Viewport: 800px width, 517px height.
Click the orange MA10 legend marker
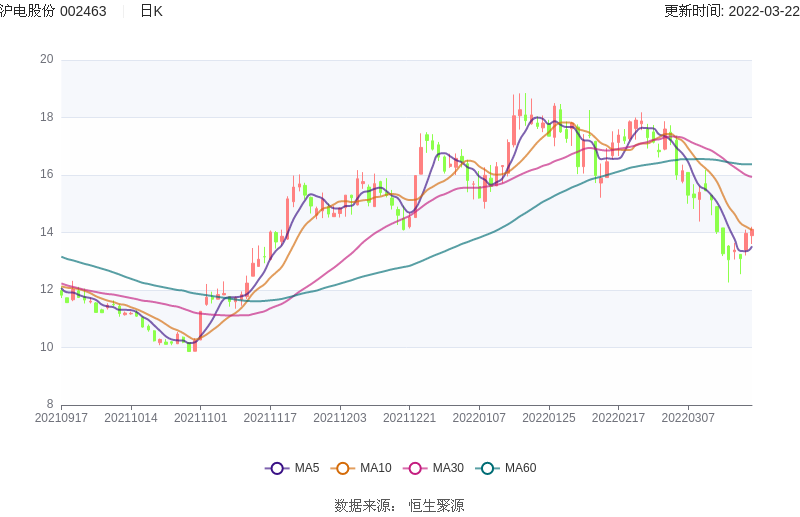pos(343,468)
